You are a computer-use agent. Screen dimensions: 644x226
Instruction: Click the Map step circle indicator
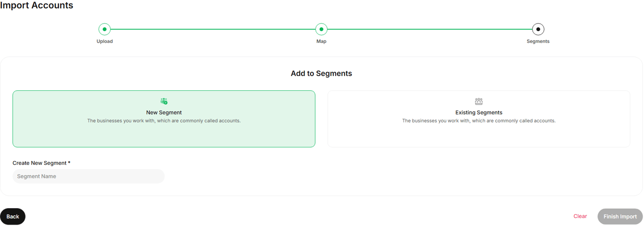pos(321,29)
